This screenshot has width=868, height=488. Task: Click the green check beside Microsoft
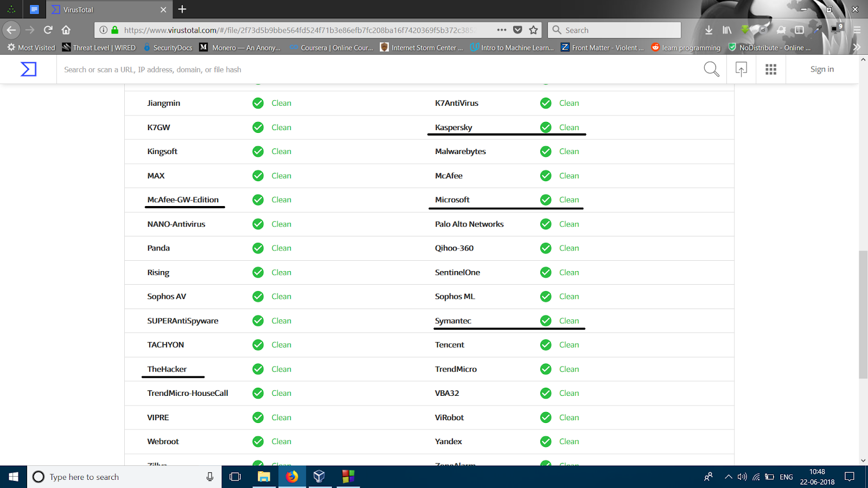(x=546, y=200)
